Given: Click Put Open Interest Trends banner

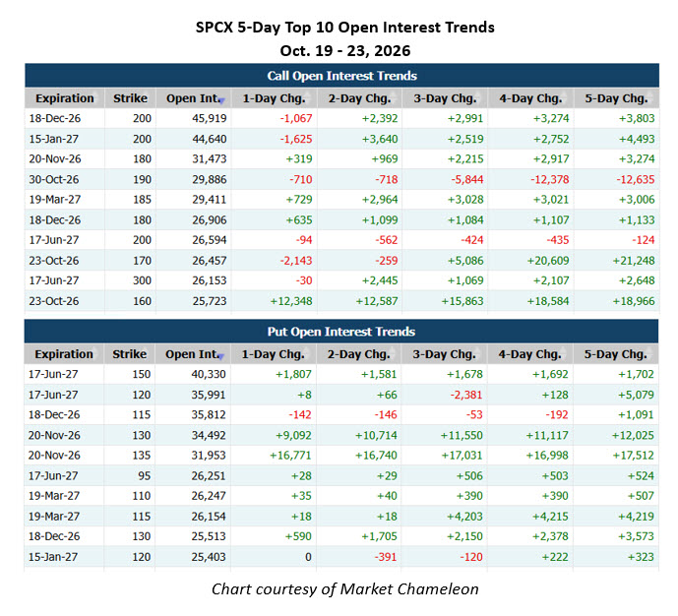Looking at the screenshot, I should click(x=341, y=332).
